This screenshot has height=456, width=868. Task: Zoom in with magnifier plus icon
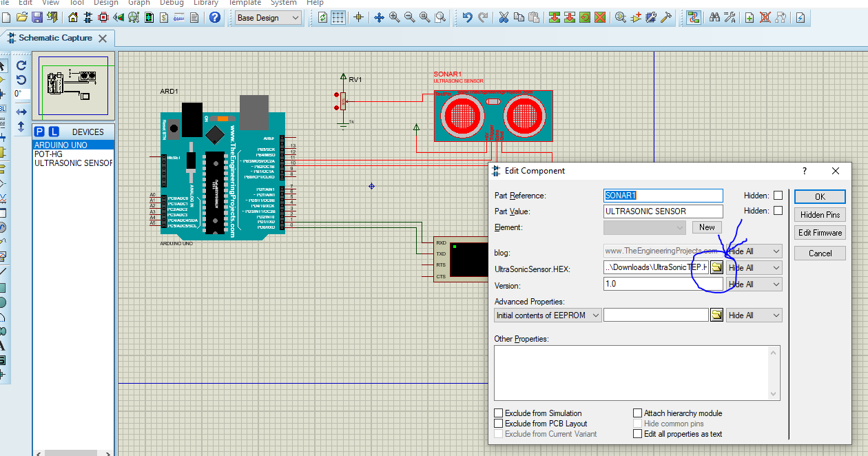click(395, 17)
